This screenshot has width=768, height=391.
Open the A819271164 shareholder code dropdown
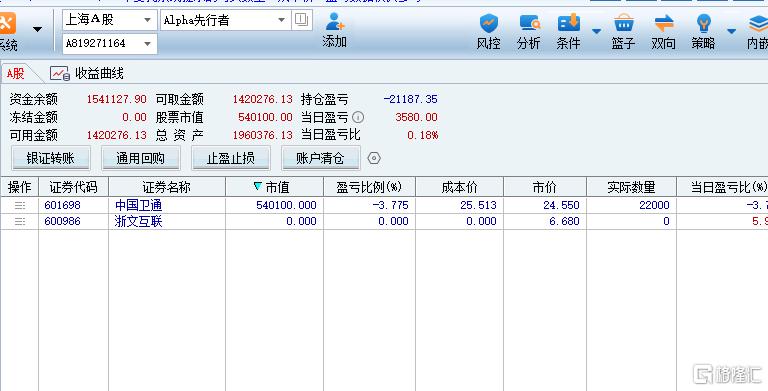point(147,44)
